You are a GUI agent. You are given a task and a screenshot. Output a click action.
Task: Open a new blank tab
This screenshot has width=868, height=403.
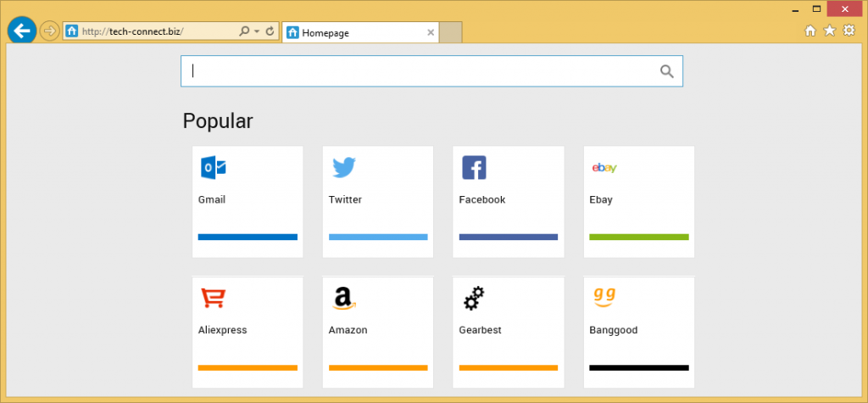pyautogui.click(x=451, y=33)
